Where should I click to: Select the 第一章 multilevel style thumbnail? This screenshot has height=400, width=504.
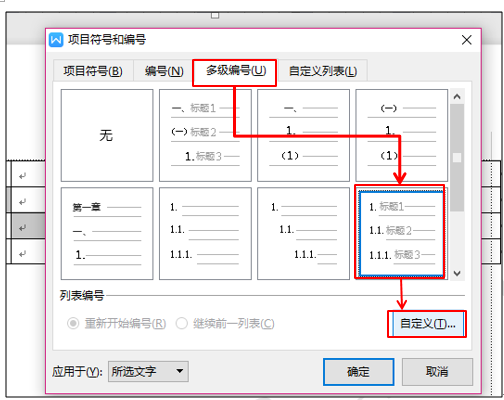[107, 233]
